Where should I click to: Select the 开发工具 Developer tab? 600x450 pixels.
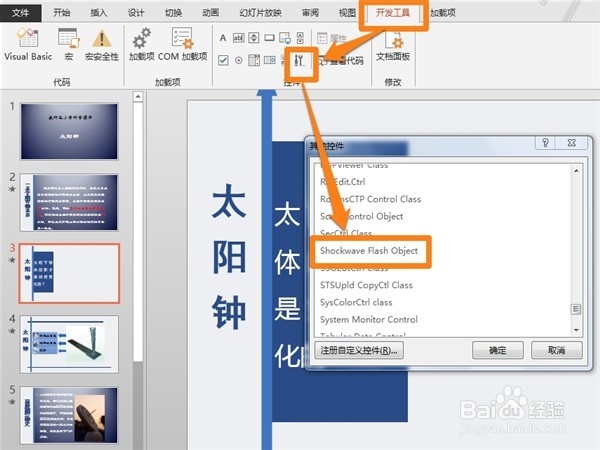click(393, 13)
